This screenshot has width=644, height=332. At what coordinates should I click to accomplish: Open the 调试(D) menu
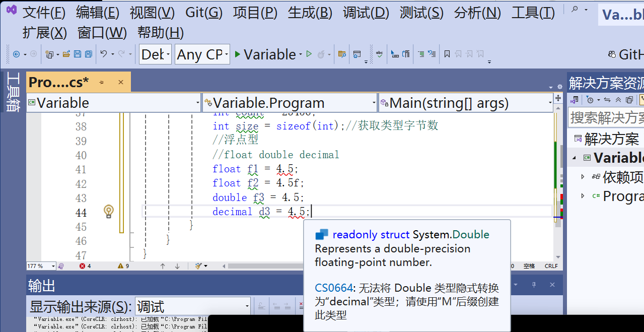click(x=366, y=13)
